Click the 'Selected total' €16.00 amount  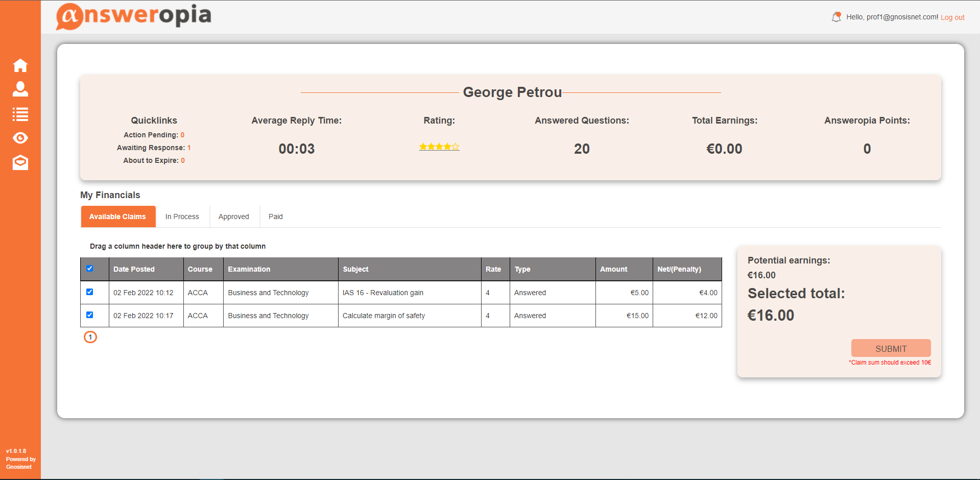(x=771, y=316)
